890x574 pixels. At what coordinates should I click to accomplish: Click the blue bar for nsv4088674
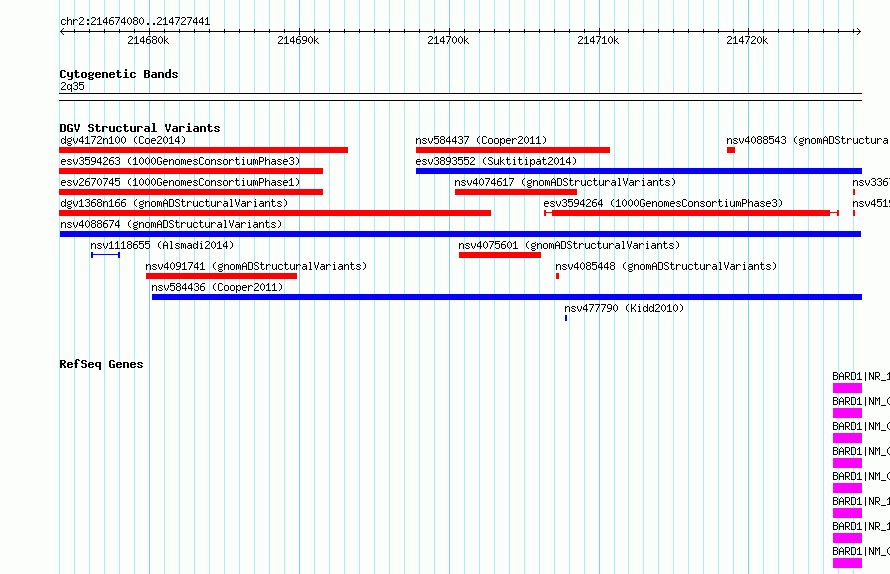[460, 234]
